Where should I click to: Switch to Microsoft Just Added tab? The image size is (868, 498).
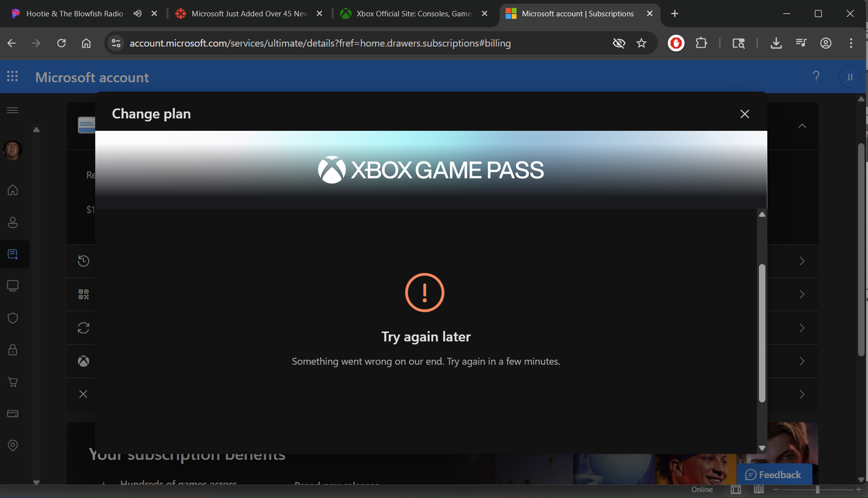tap(249, 13)
